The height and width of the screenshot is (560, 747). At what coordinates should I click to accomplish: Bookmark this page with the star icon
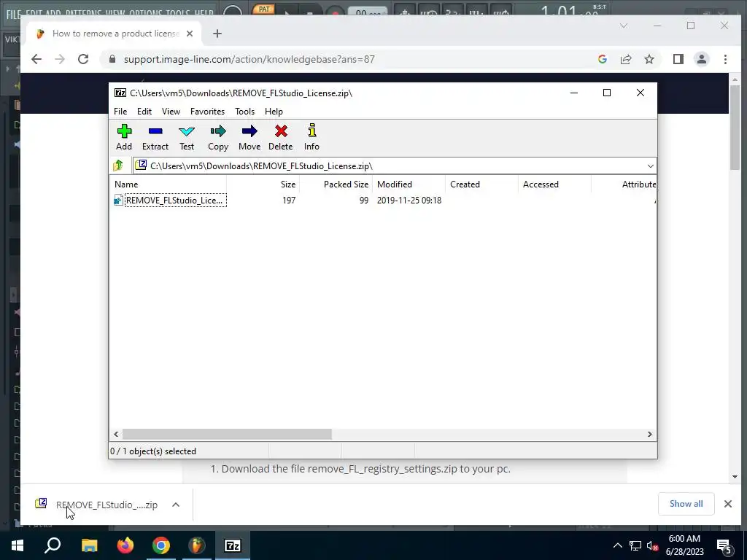(x=649, y=59)
